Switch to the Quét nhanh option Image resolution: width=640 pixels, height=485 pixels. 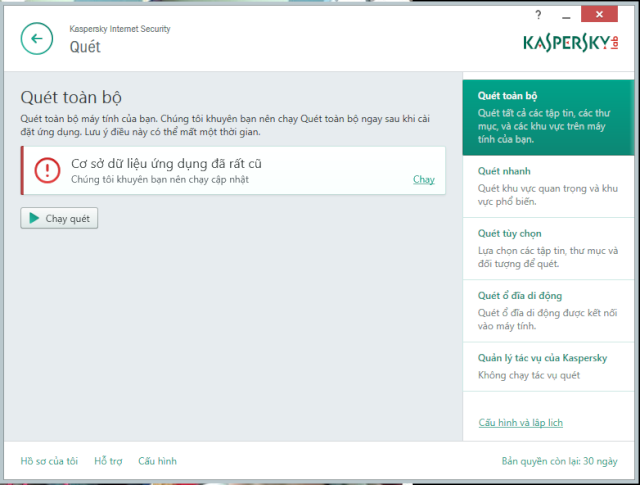pos(548,186)
